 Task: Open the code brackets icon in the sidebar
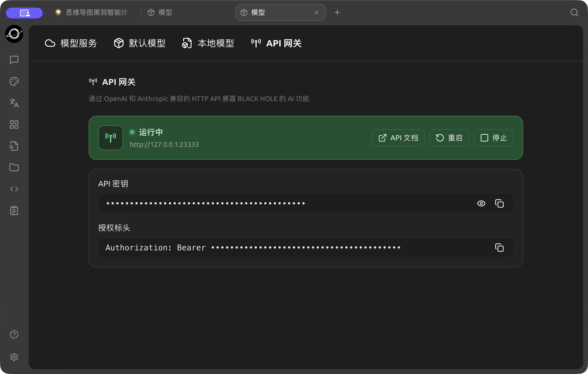click(14, 189)
